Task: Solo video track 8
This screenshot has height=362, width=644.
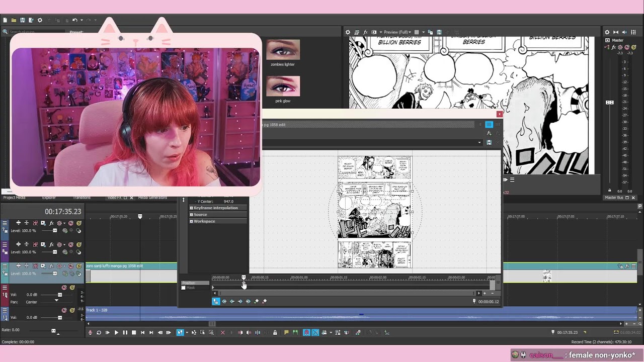Action: pos(79,244)
